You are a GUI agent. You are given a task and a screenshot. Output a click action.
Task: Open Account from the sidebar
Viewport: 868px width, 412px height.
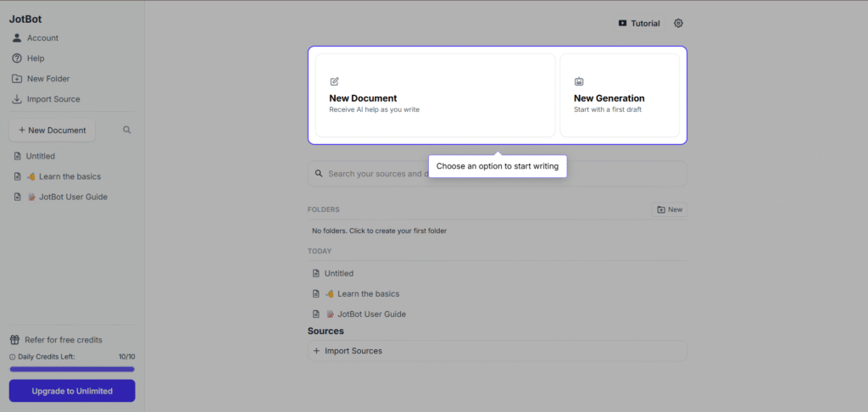[42, 38]
